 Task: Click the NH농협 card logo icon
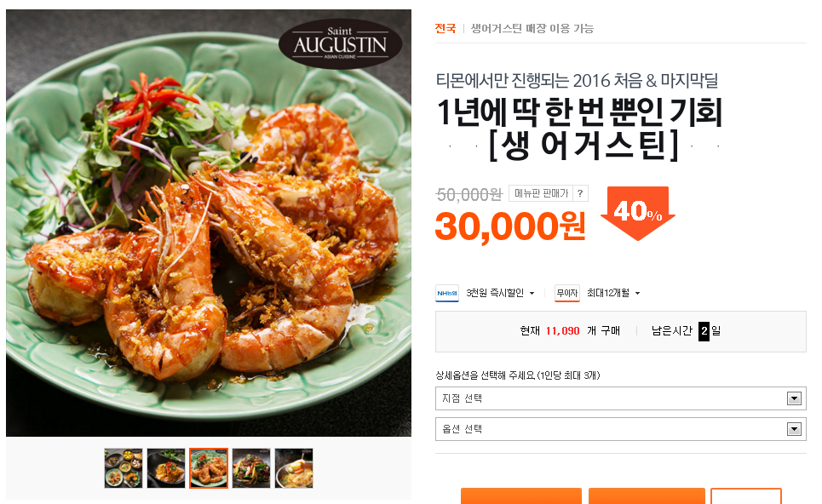coord(447,294)
